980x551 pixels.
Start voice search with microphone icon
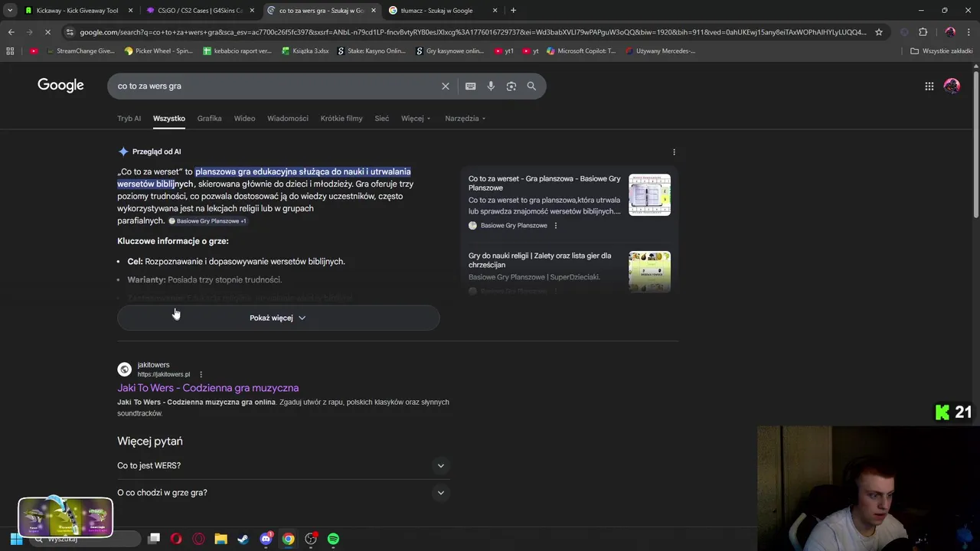click(x=491, y=86)
